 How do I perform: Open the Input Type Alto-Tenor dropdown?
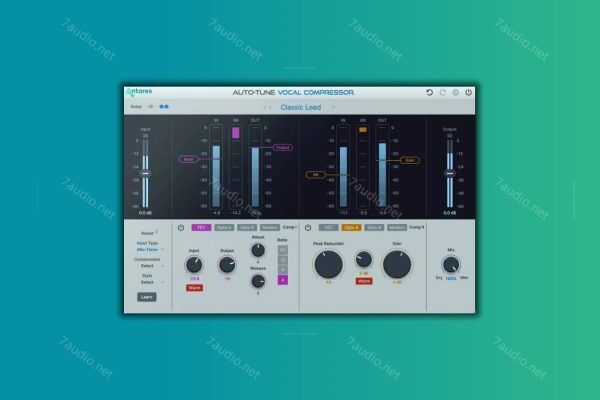click(x=150, y=250)
